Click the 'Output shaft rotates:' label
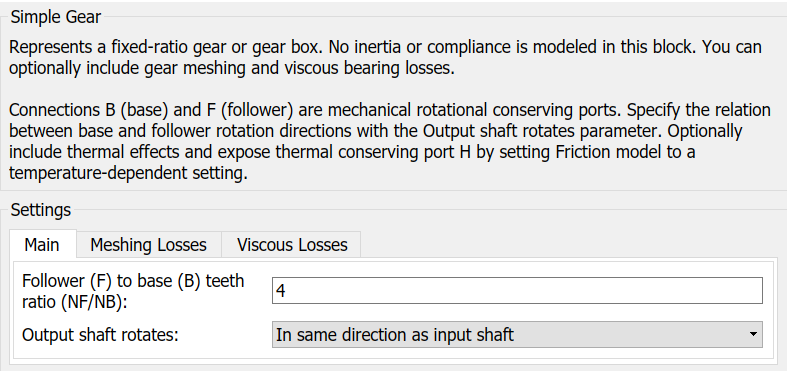Viewport: 787px width, 371px height. [100, 335]
